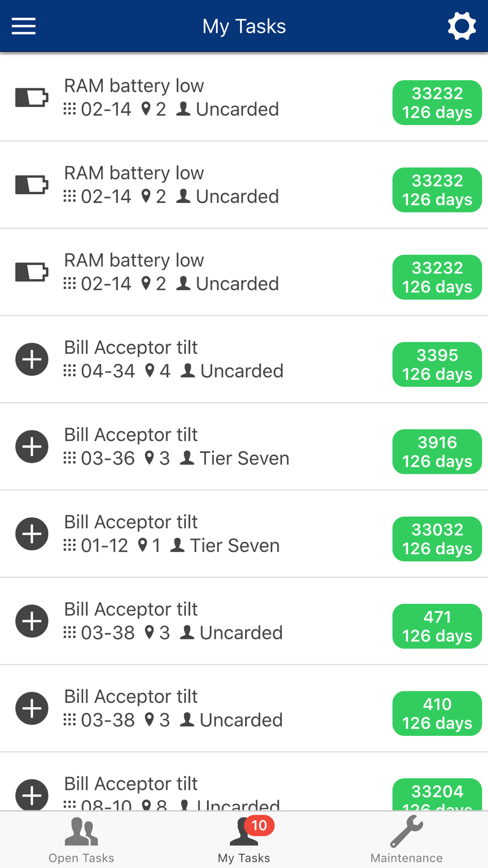
Task: Tap the first RAM battery low icon
Action: (32, 97)
